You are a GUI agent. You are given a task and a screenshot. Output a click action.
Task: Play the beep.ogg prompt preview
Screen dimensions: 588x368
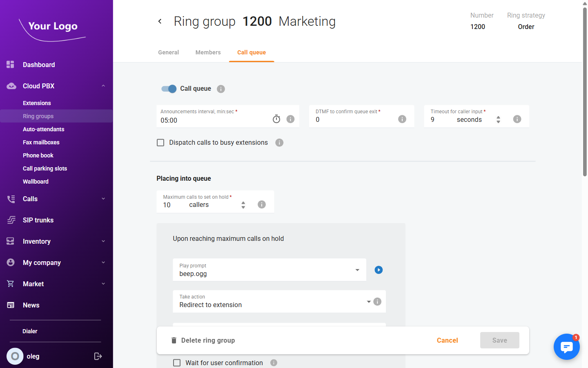pos(379,270)
